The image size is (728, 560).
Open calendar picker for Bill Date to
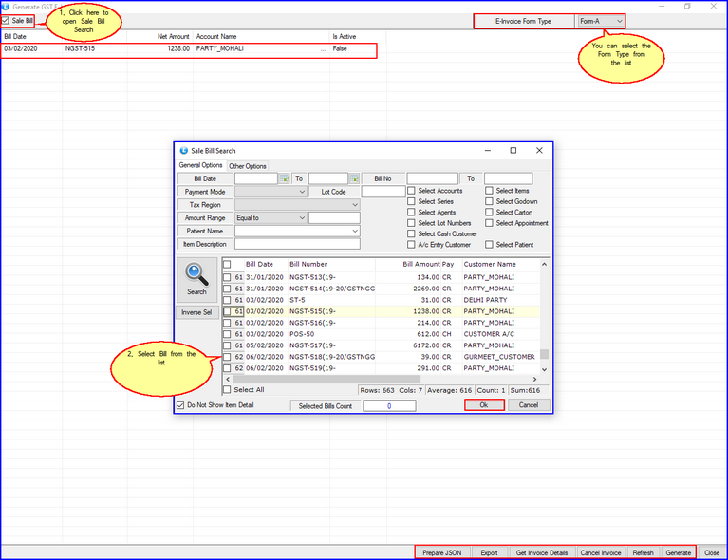[354, 178]
